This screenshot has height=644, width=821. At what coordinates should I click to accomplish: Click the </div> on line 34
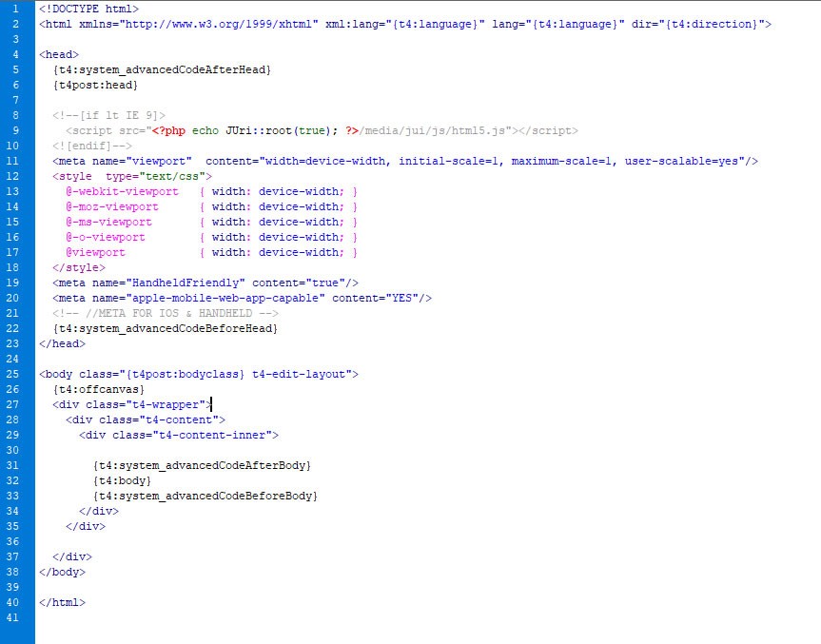pyautogui.click(x=98, y=511)
